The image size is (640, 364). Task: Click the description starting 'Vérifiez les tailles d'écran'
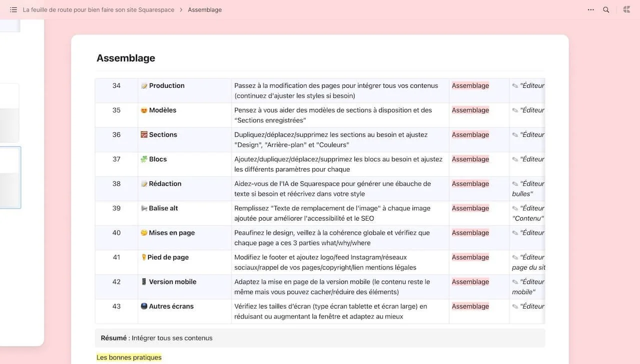point(330,311)
